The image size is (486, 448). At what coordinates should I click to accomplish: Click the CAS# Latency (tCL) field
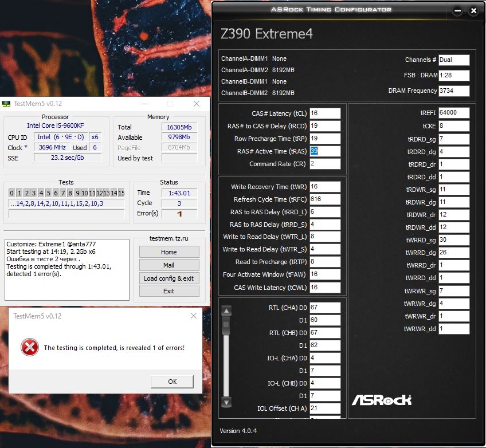[x=325, y=113]
